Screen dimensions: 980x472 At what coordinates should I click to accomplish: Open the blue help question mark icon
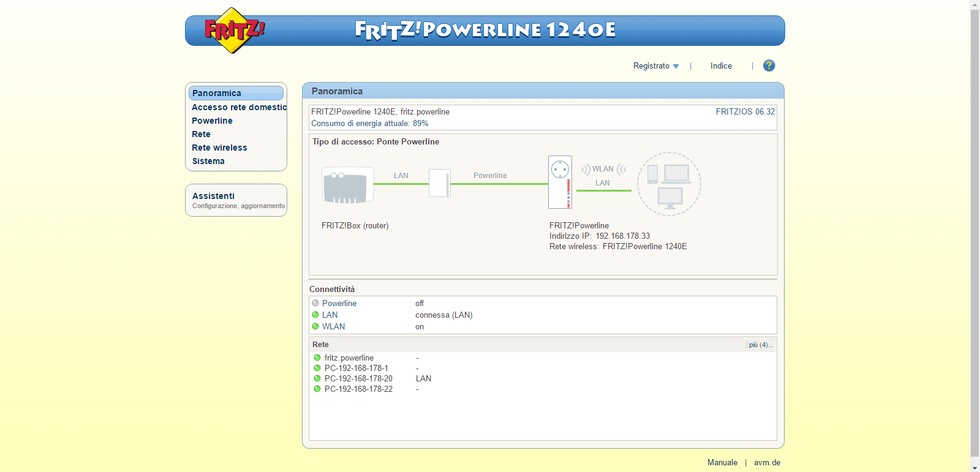[x=769, y=66]
